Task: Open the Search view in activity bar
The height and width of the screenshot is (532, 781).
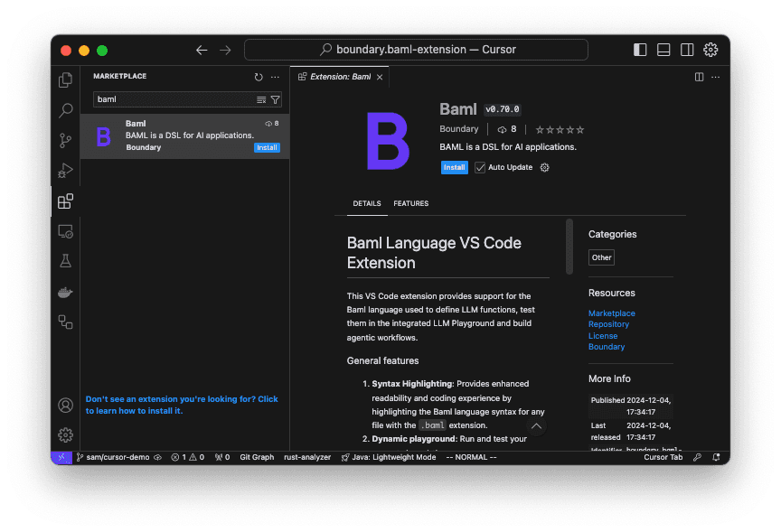Action: (x=65, y=110)
